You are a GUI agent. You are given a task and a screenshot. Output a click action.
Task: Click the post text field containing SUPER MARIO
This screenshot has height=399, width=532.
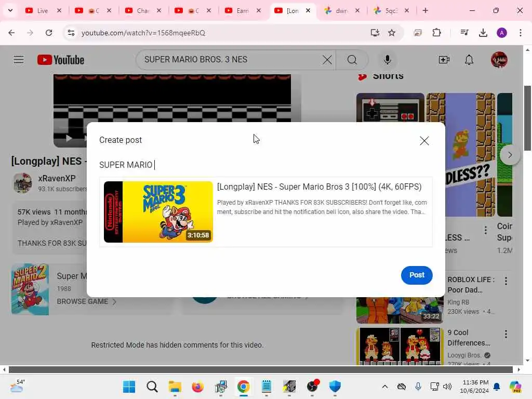click(x=265, y=165)
